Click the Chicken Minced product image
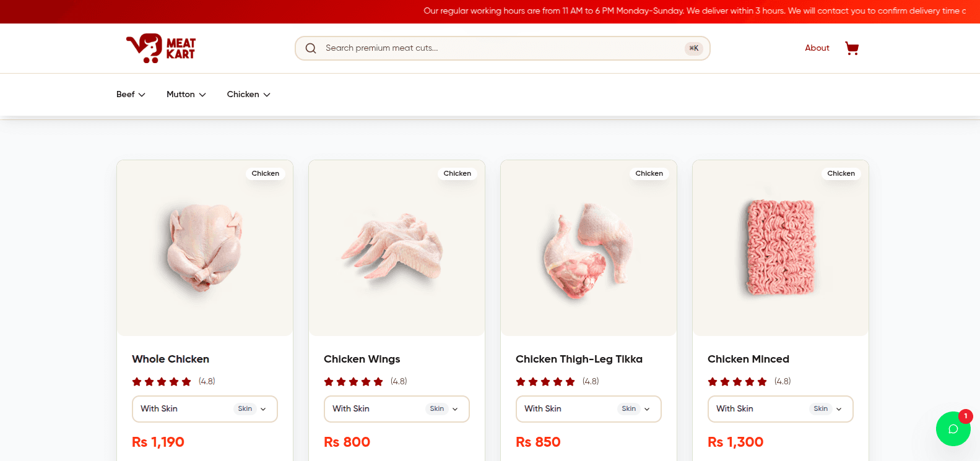This screenshot has height=461, width=980. click(780, 248)
